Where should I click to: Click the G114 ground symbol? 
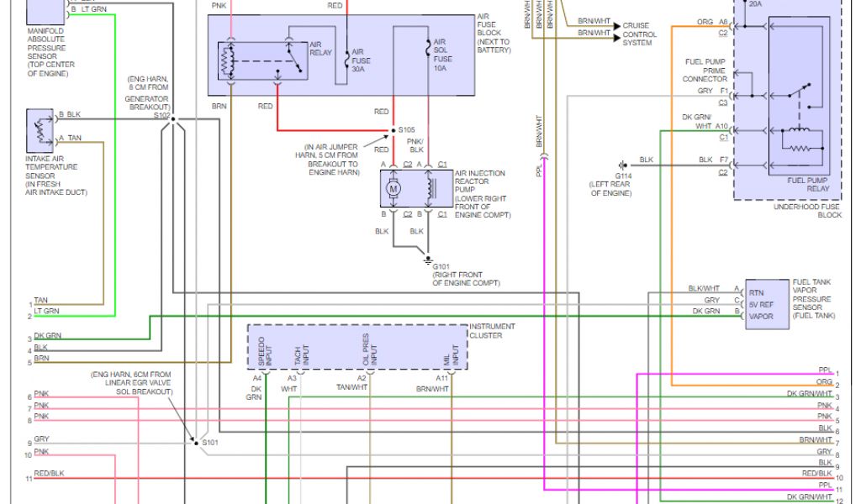point(621,165)
